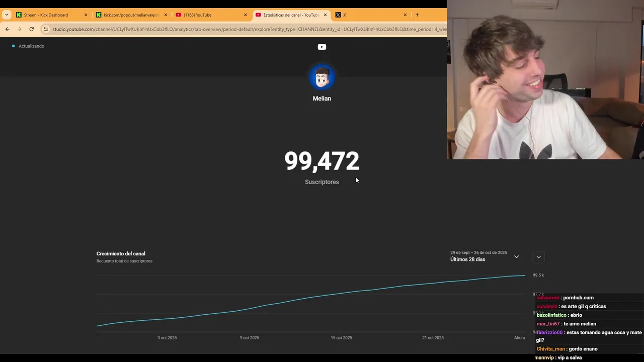Reload the page with refresh icon
The width and height of the screenshot is (644, 362).
coord(31,29)
